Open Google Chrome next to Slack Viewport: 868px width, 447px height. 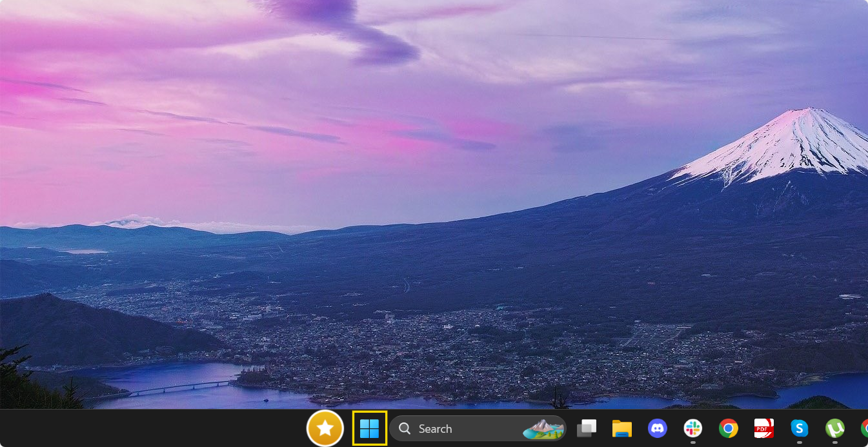pyautogui.click(x=729, y=428)
